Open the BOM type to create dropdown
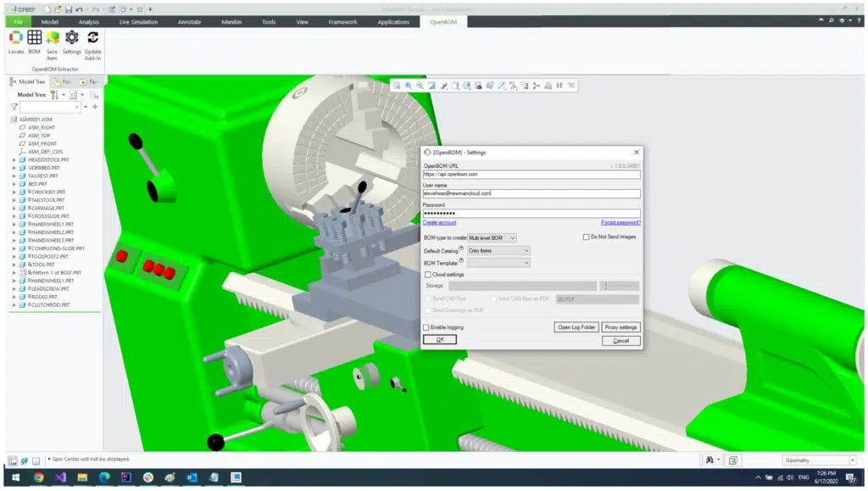Screen dimensions: 868x491 coord(492,238)
